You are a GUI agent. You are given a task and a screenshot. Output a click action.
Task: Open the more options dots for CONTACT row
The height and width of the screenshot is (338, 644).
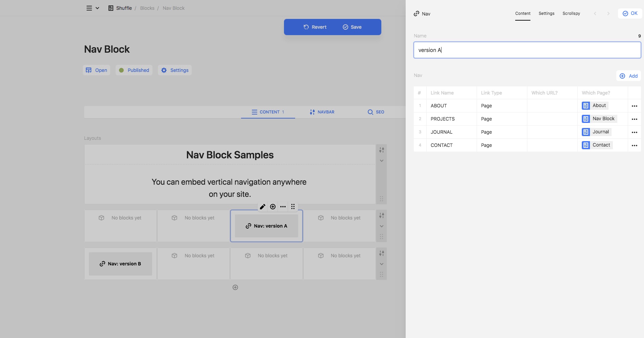point(634,146)
